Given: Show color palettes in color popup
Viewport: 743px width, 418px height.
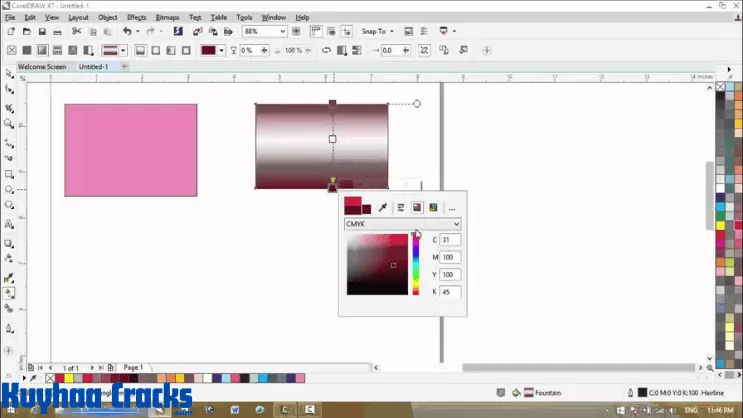Looking at the screenshot, I should click(433, 208).
